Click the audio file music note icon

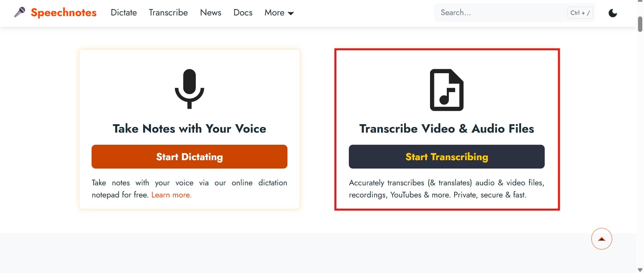click(x=447, y=90)
